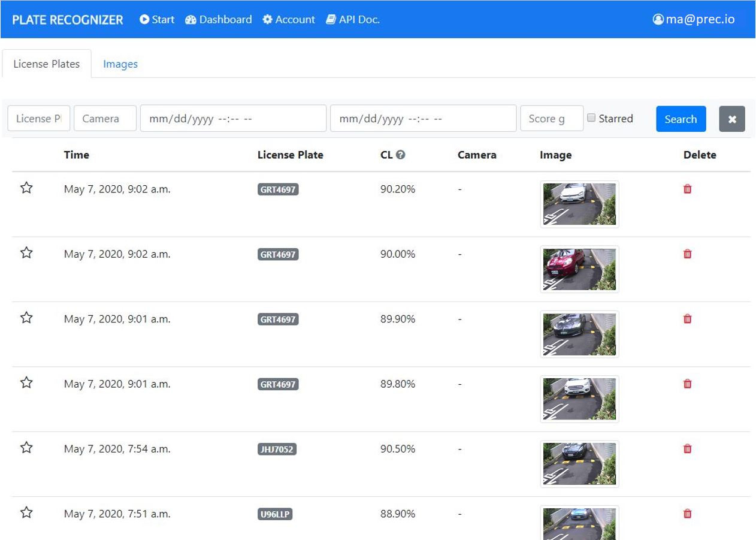
Task: Open the CL column help tooltip
Action: tap(400, 155)
